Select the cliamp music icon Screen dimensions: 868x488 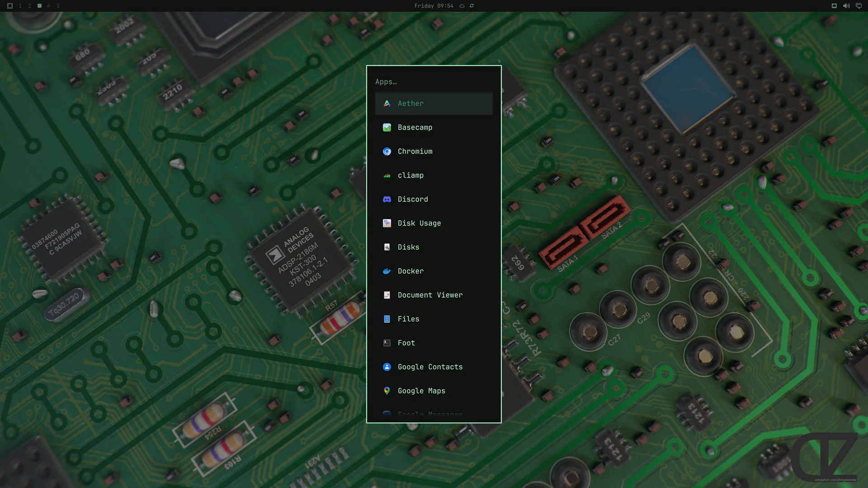click(387, 175)
